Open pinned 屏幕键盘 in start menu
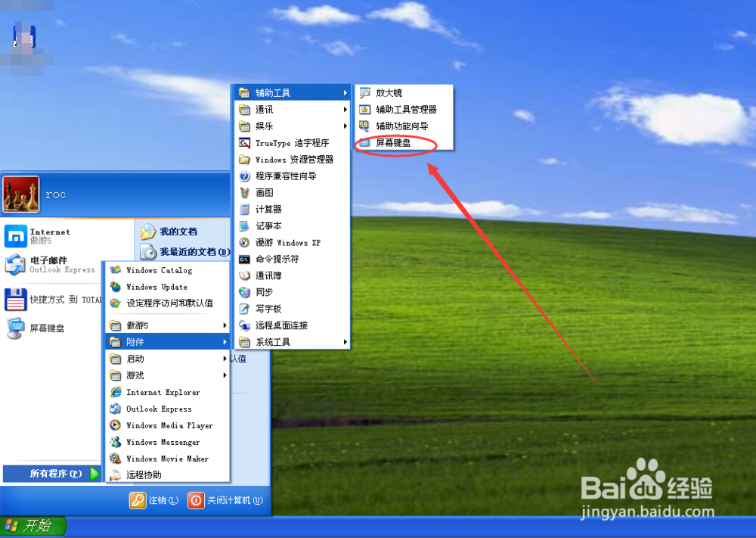 click(52, 328)
